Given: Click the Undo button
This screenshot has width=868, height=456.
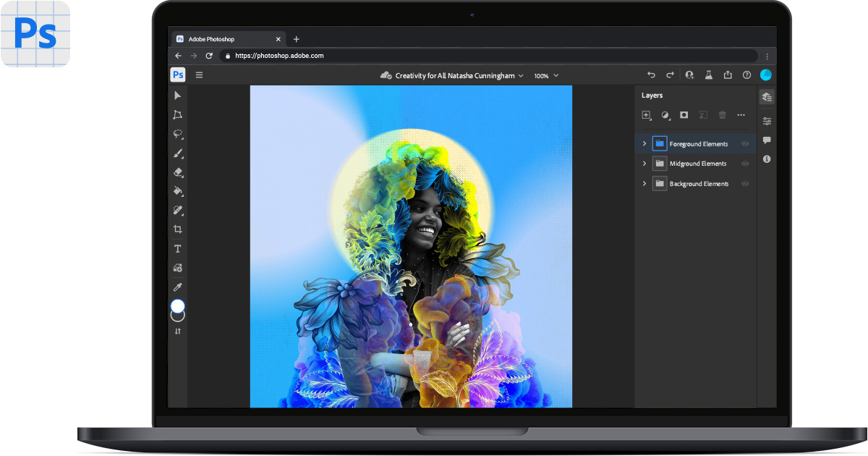Looking at the screenshot, I should coord(650,75).
